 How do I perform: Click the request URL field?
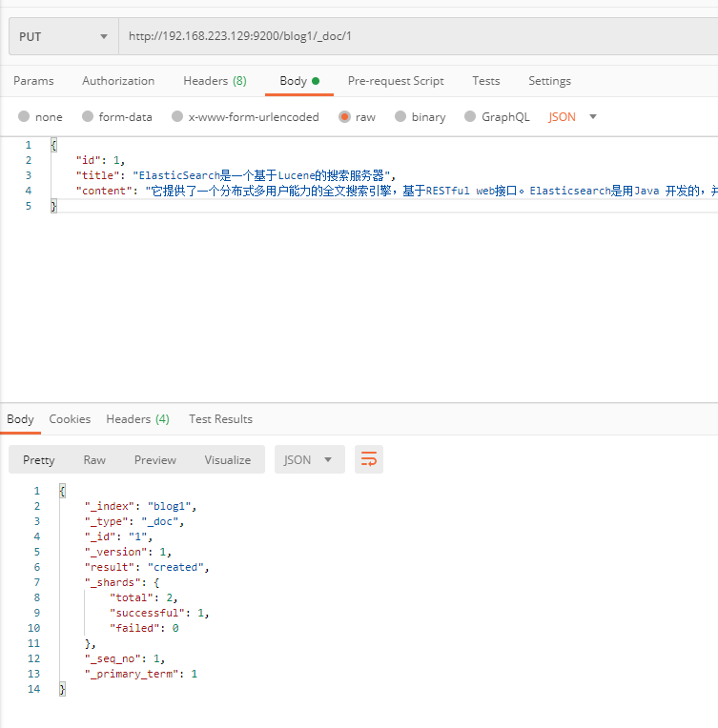pyautogui.click(x=419, y=36)
